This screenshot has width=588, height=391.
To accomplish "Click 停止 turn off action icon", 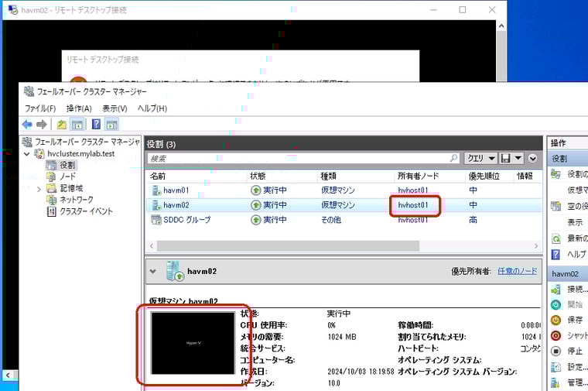I will pyautogui.click(x=556, y=352).
